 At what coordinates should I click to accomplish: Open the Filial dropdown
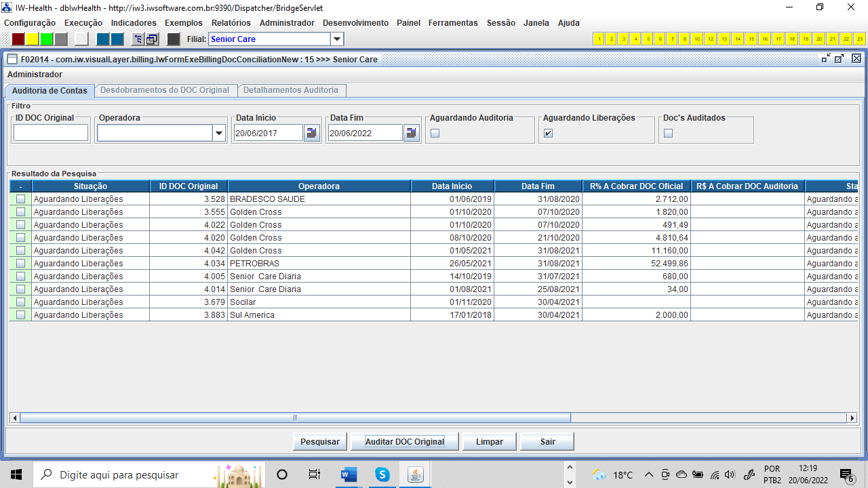point(337,39)
